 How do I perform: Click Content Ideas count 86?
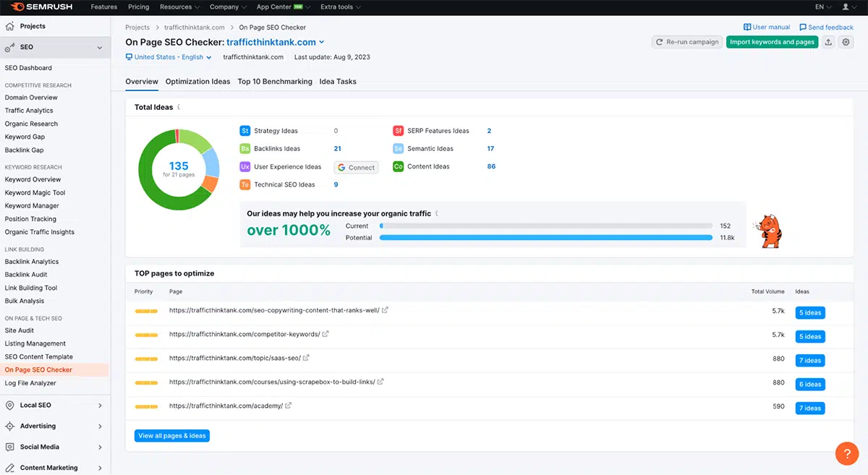[x=491, y=166]
